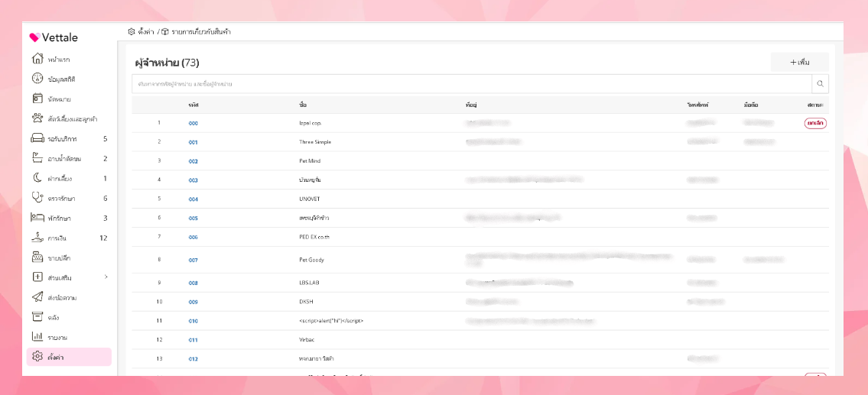This screenshot has width=868, height=395.
Task: Open the sofa icon for รอรับบริการ waiting queue
Action: pyautogui.click(x=37, y=138)
